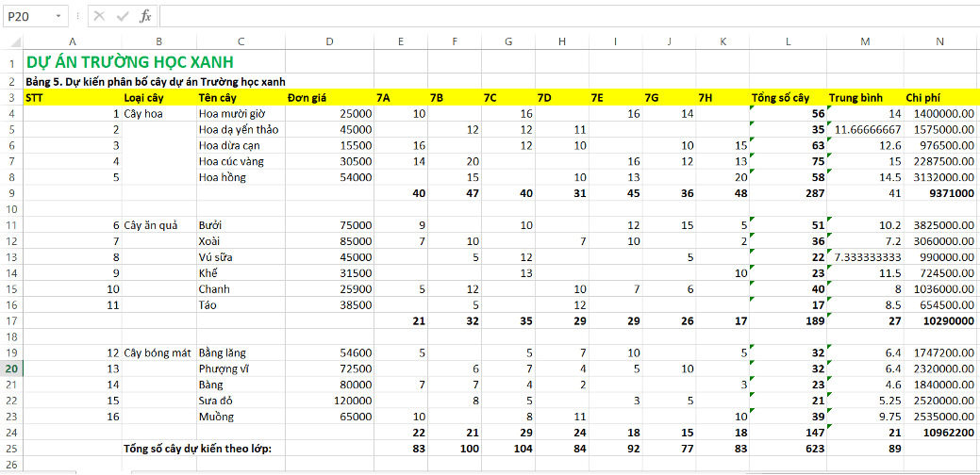Select the Hoa dạ yến thảo cell

coord(241,129)
